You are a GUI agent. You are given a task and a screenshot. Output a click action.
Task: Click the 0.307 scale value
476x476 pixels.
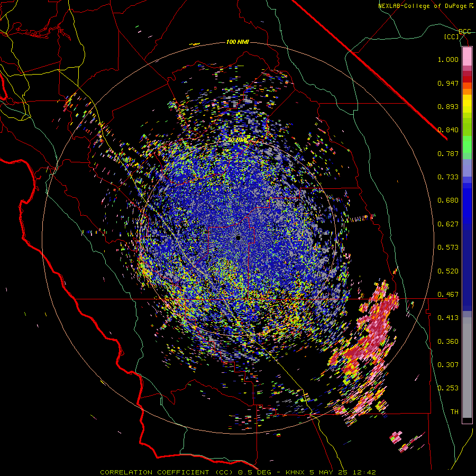[448, 365]
